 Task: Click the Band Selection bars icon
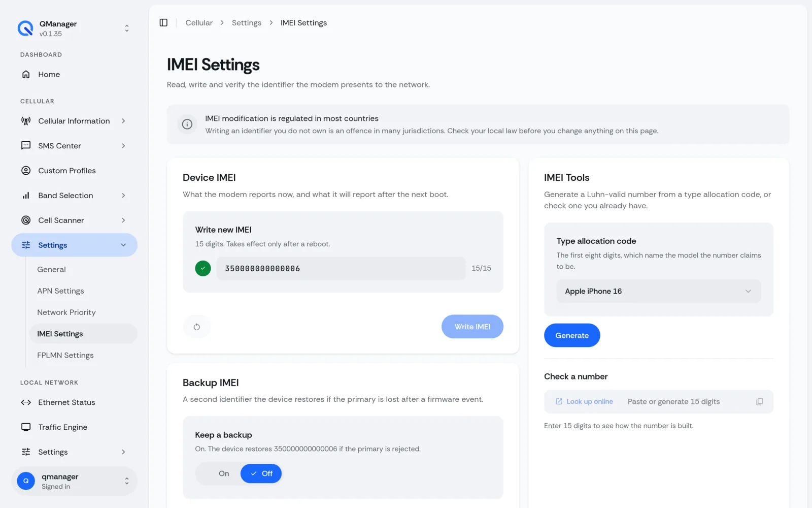26,196
